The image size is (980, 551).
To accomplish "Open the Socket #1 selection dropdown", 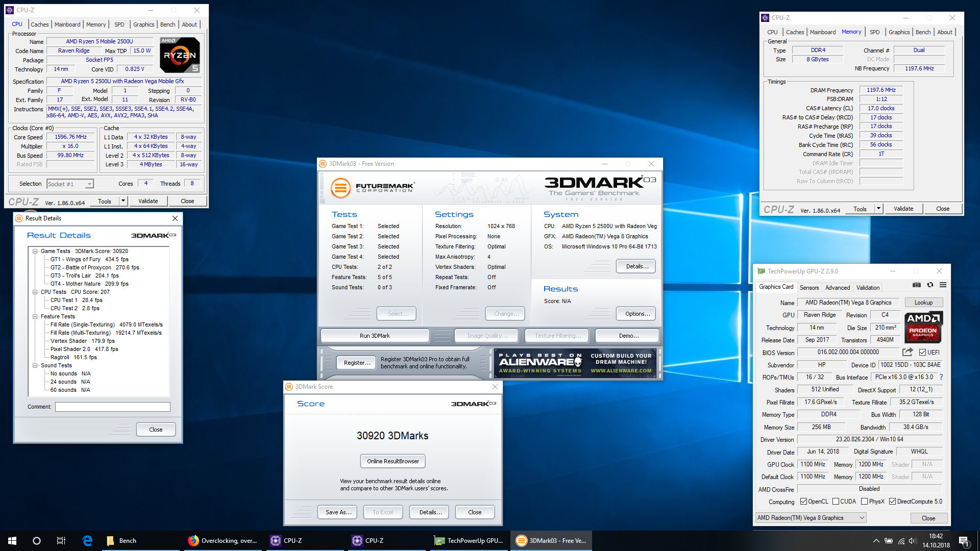I will tap(70, 184).
